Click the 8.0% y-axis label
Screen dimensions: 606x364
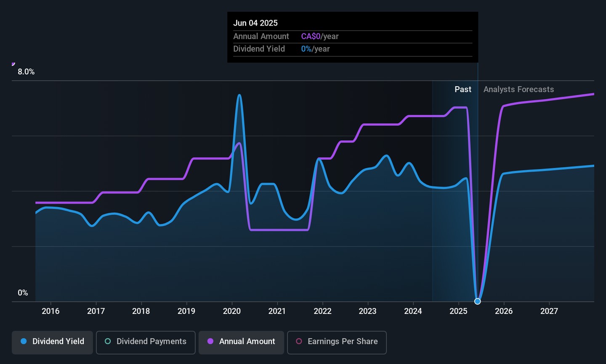pos(26,72)
